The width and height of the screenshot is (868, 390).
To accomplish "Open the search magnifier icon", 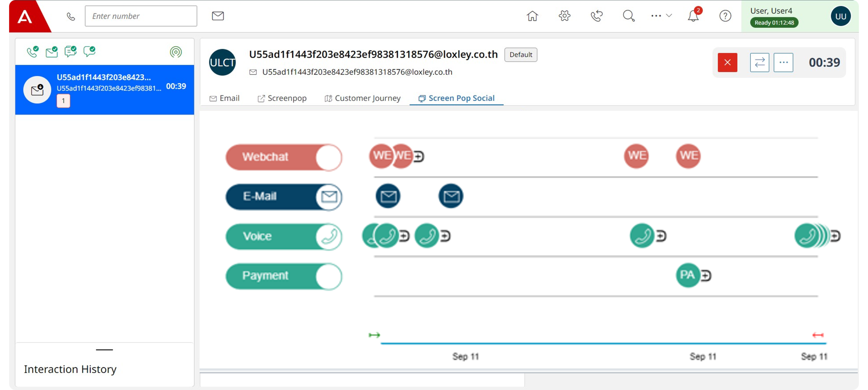I will [628, 16].
